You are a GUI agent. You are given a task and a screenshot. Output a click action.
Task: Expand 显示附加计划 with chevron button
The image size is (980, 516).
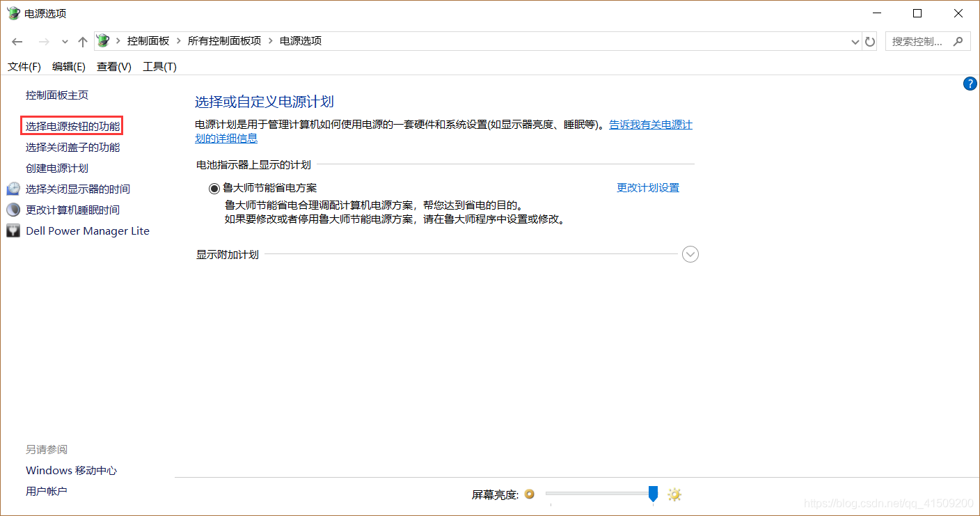(x=690, y=254)
